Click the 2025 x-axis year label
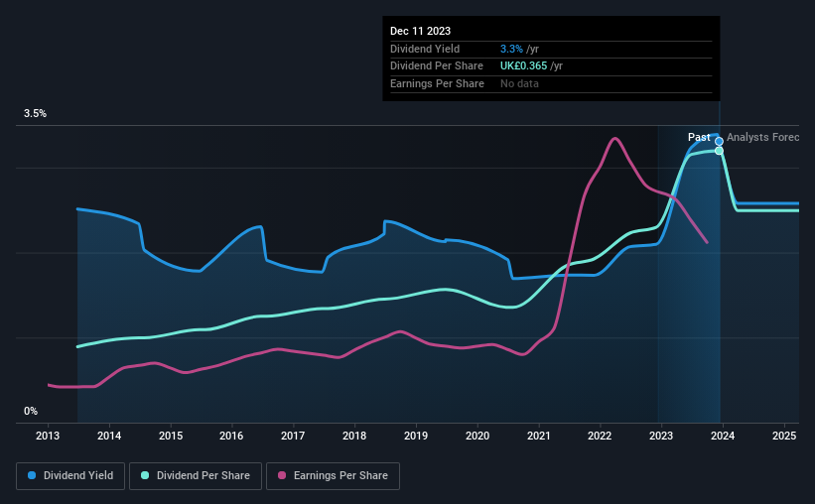 pyautogui.click(x=784, y=437)
